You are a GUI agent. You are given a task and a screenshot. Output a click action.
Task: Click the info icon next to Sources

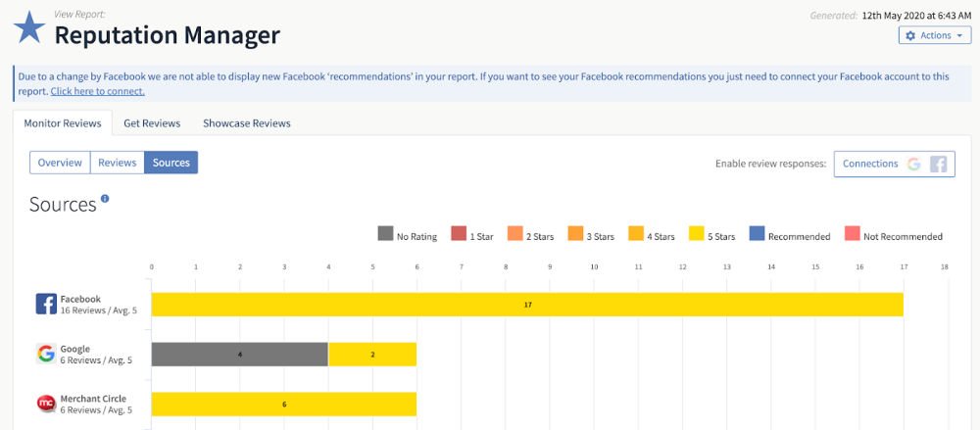tap(105, 199)
